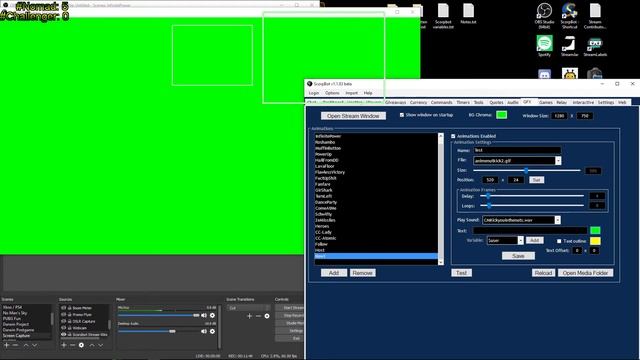Add a new scene in OBS
Screen dimensions: 640x360
(x=7, y=345)
